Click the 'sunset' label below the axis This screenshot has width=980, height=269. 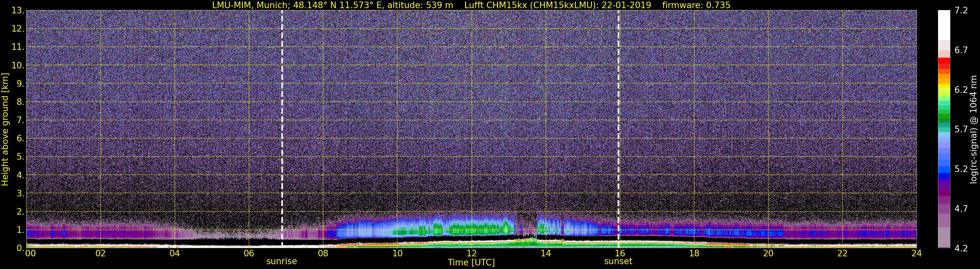tap(618, 262)
